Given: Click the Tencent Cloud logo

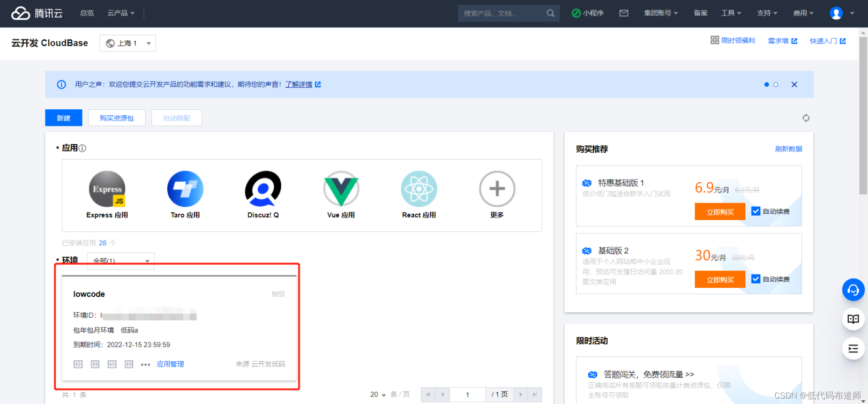Looking at the screenshot, I should pos(37,13).
